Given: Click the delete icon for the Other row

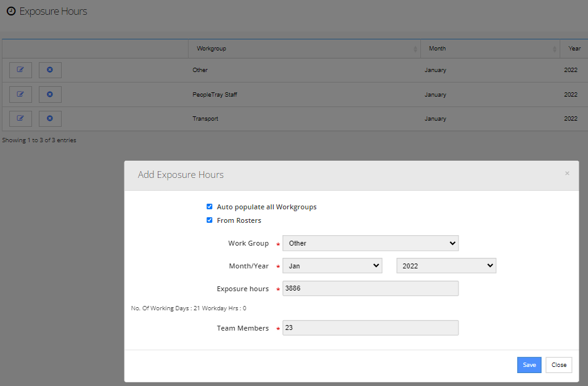Looking at the screenshot, I should (50, 70).
